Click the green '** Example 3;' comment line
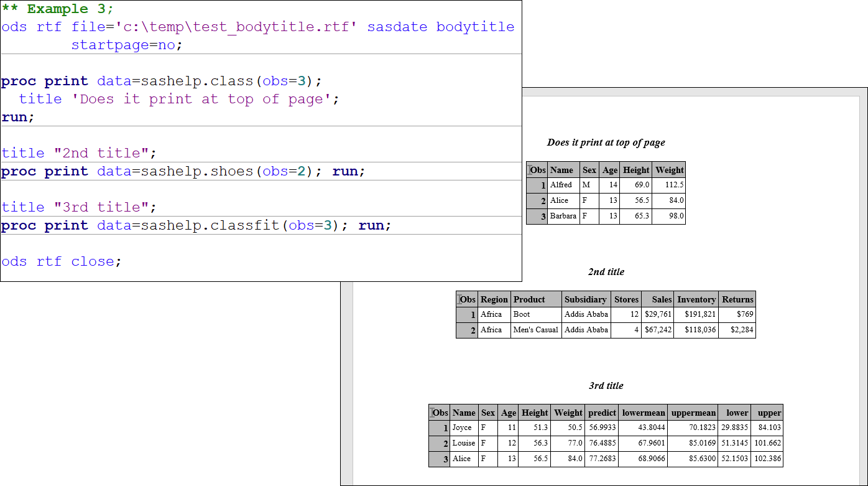Screen dimensions: 868x486 58,9
